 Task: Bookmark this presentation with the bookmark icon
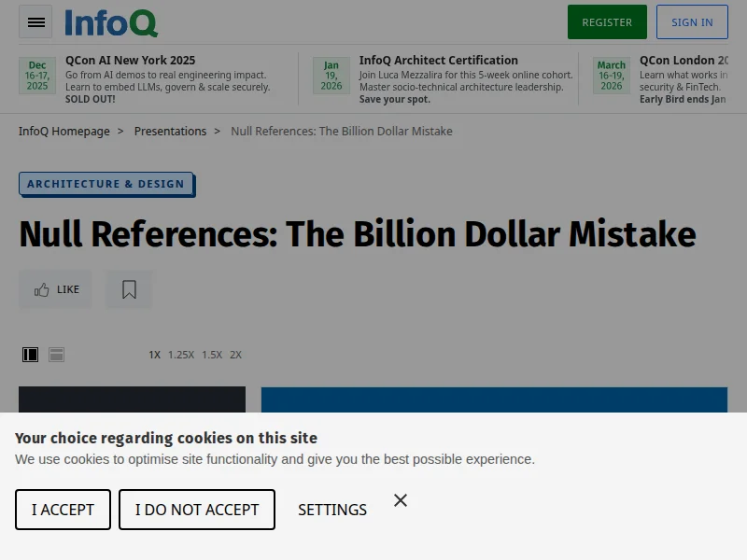pos(129,289)
